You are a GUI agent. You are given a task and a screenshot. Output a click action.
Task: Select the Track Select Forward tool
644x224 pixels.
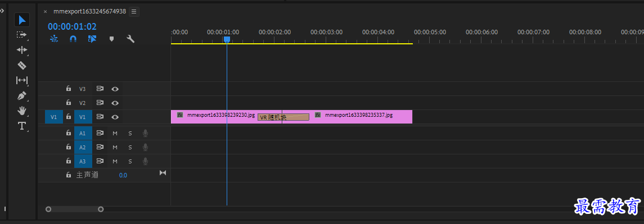[22, 35]
